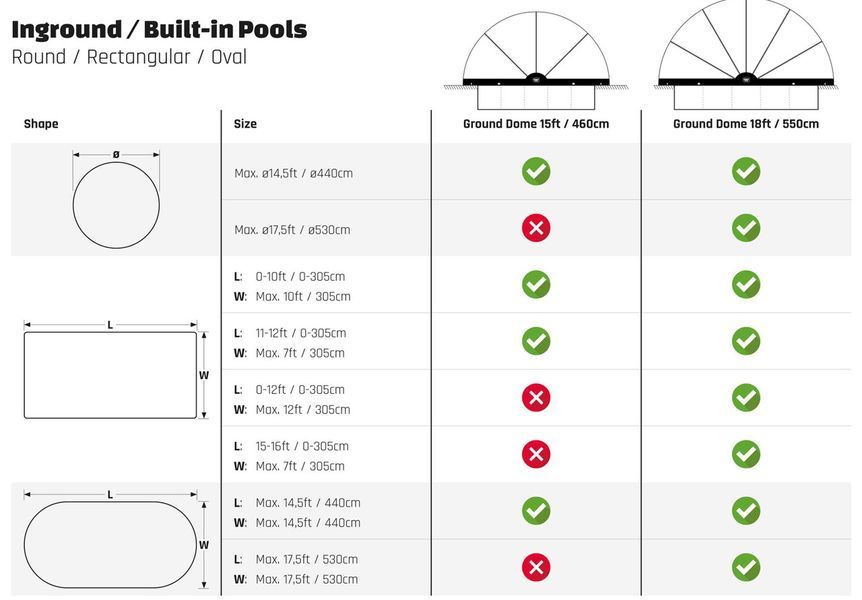Click red cross for 15-16ft length row
Viewport: 862px width, 600px height.
[x=536, y=454]
